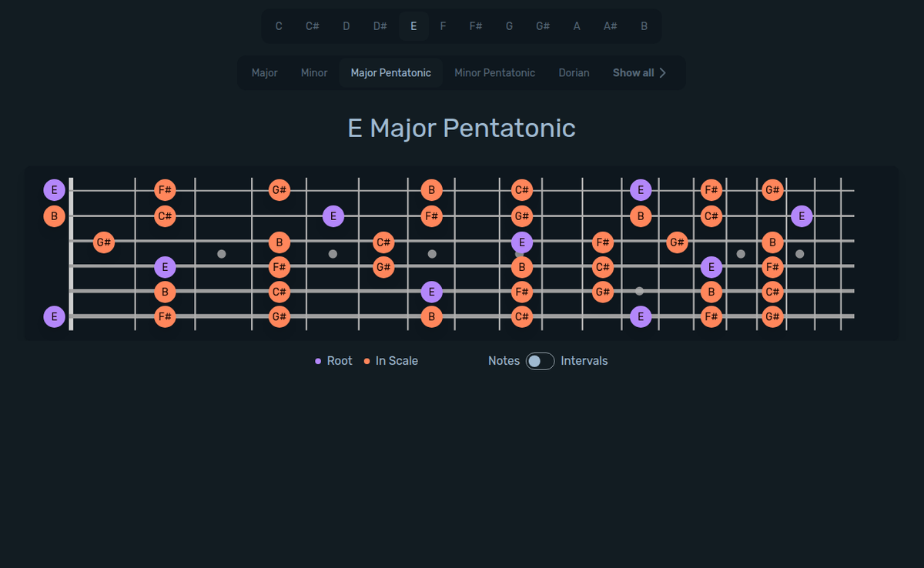Click the purple E root marker on open high string
The width and height of the screenshot is (924, 568).
(54, 189)
